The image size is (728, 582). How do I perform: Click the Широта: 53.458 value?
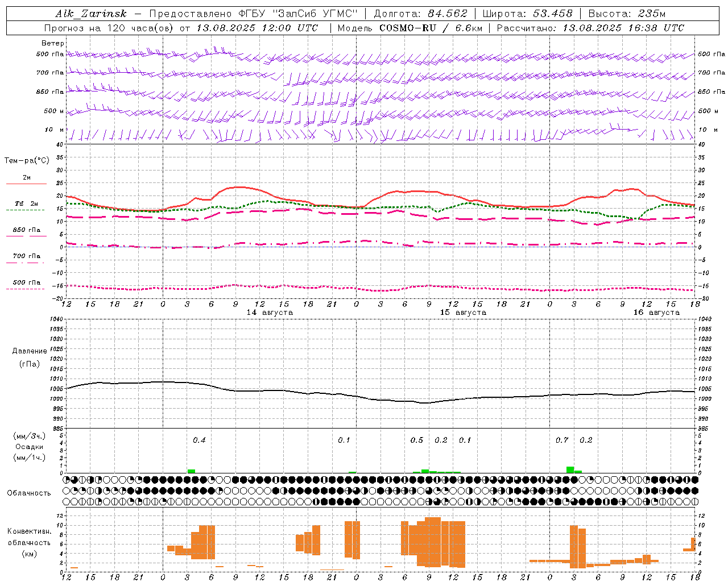point(527,14)
